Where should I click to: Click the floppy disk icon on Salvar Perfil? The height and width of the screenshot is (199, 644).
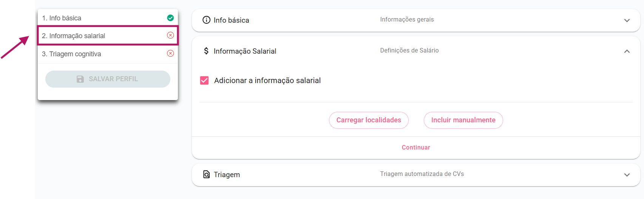point(80,79)
